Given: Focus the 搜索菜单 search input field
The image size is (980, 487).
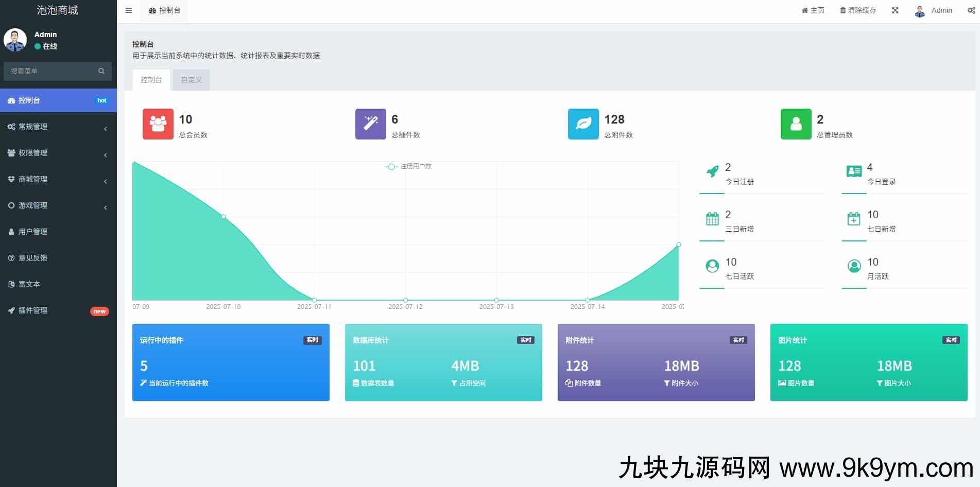Looking at the screenshot, I should [50, 71].
